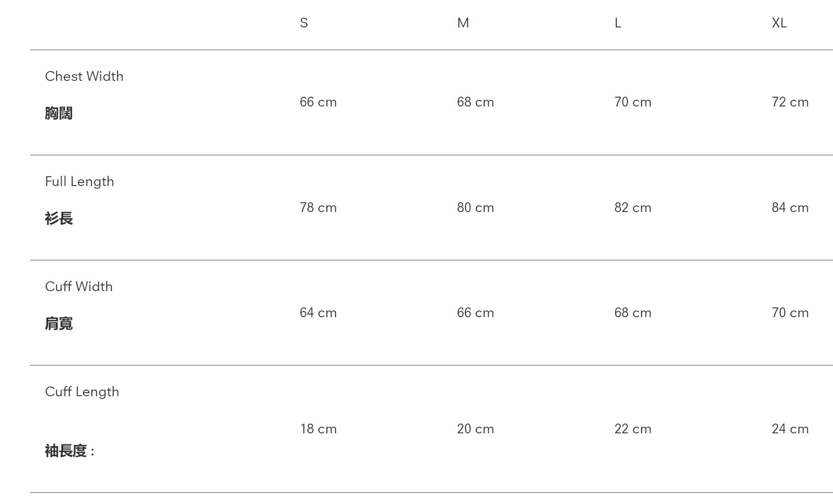
Task: Select the 18 cm cuff length value
Action: [318, 429]
